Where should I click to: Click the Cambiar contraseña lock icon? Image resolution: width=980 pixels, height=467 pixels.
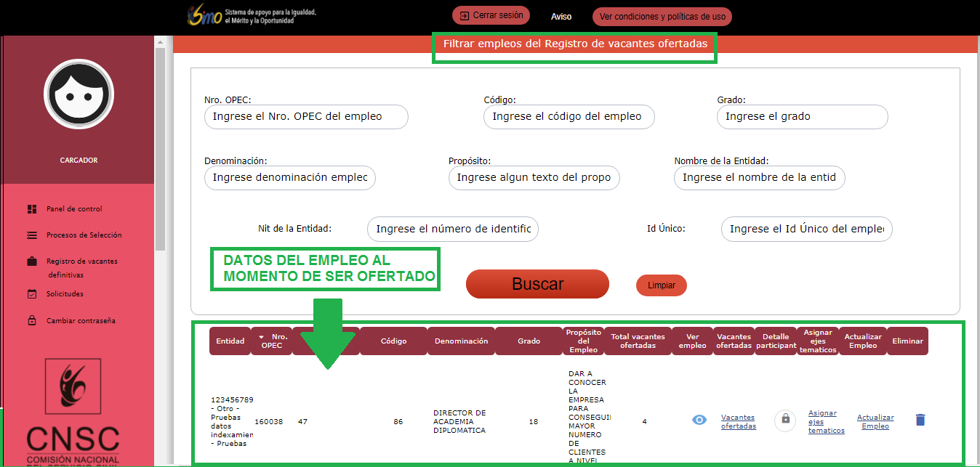pos(32,320)
